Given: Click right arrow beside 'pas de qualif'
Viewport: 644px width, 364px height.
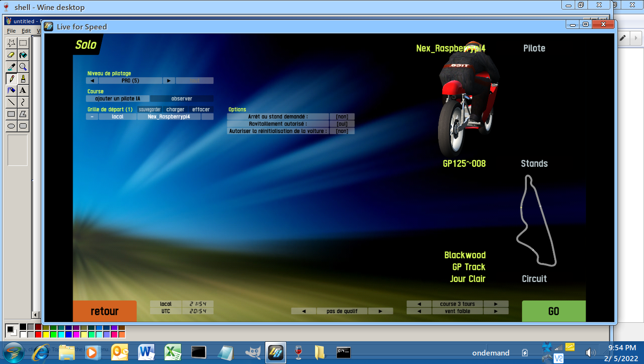Looking at the screenshot, I should tap(381, 311).
